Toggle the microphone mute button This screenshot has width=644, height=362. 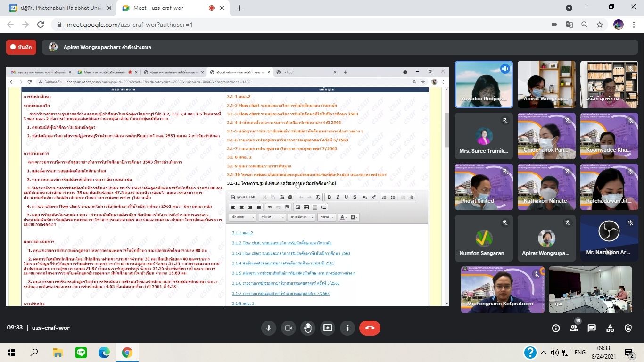269,328
